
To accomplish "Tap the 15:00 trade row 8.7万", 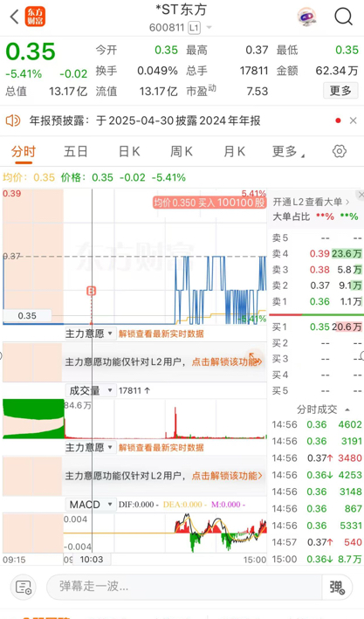I will pyautogui.click(x=317, y=559).
